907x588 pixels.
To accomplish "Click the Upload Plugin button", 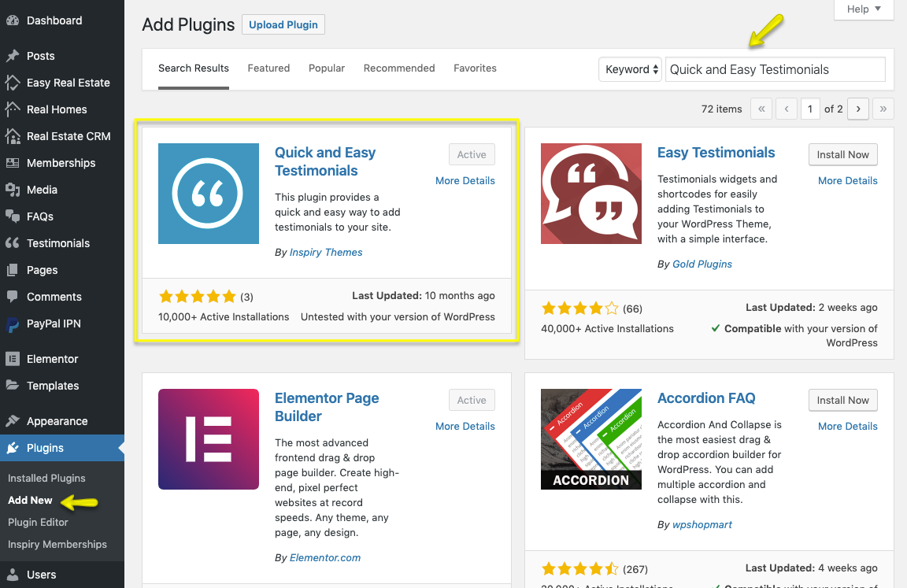I will click(283, 25).
